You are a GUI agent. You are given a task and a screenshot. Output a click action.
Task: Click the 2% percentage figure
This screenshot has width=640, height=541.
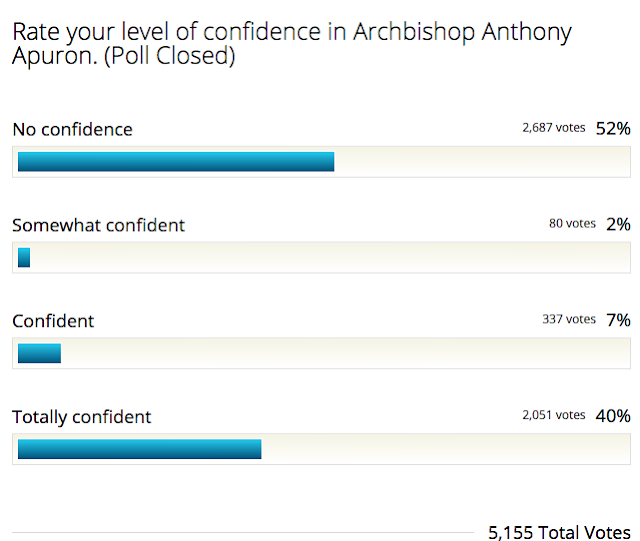click(618, 224)
